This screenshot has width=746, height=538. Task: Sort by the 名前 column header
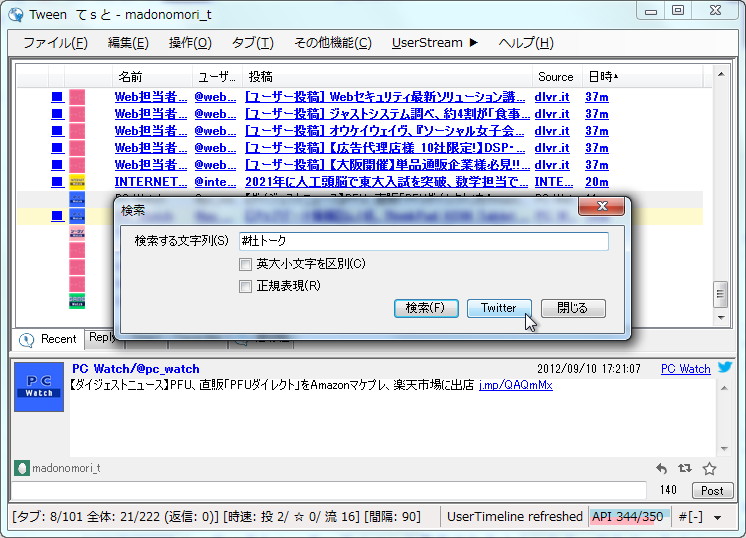click(152, 77)
